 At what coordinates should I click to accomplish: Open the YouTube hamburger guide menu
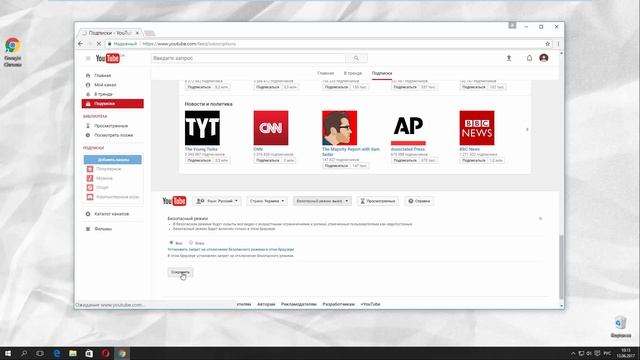pyautogui.click(x=88, y=58)
